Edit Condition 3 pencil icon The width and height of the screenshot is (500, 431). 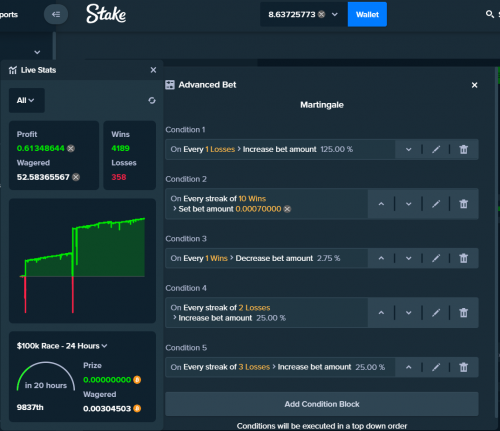point(436,258)
